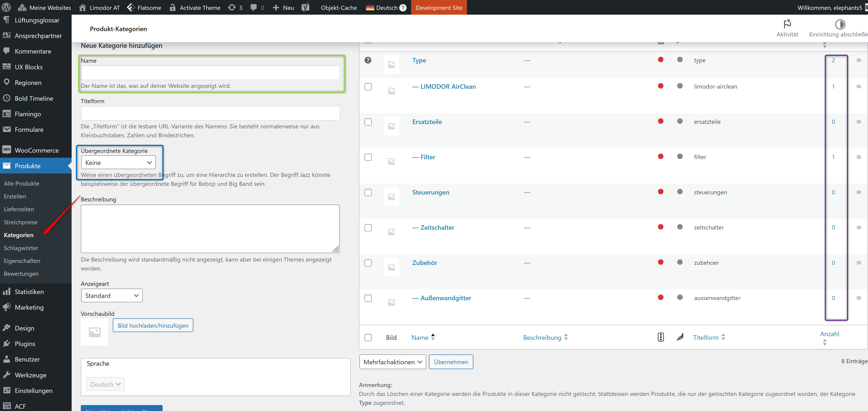Image resolution: width=868 pixels, height=411 pixels.
Task: Open Anzeigeart Standard dropdown
Action: [112, 296]
